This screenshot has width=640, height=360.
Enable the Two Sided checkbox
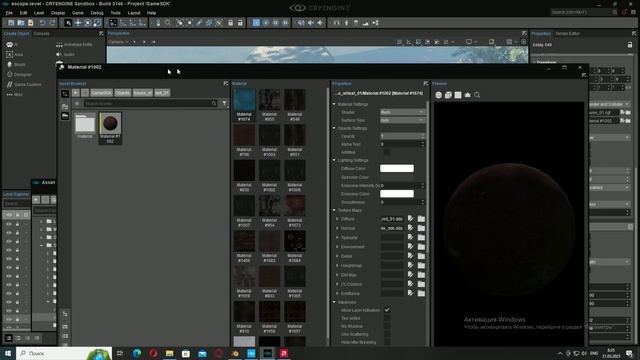pos(387,318)
